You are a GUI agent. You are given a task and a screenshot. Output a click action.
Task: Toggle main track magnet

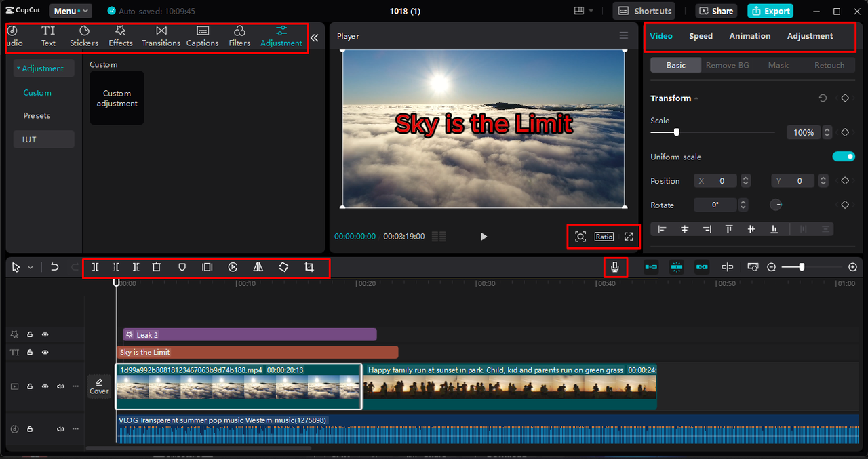coord(651,267)
